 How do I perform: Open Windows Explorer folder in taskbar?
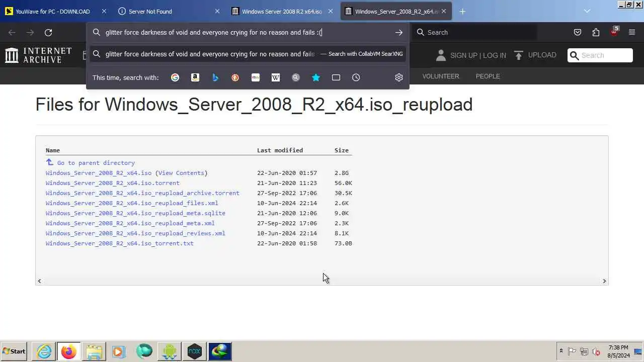tap(94, 351)
